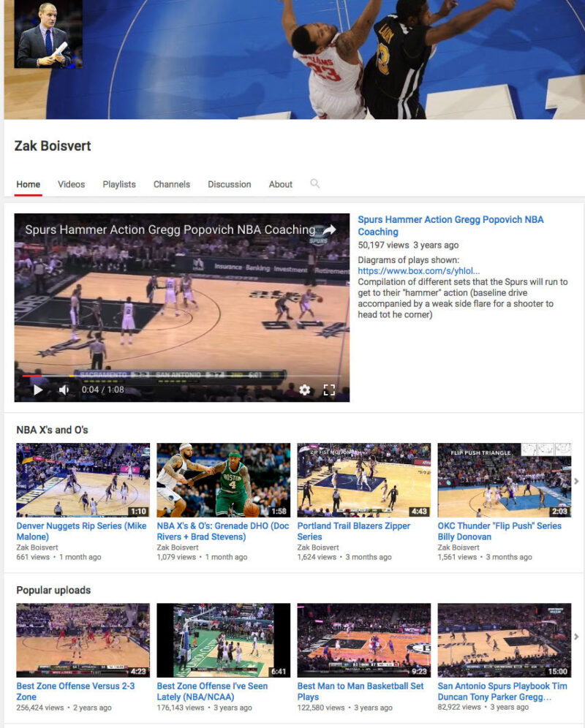The image size is (585, 728).
Task: Open Portland Trail Blazers Zipper Series thumbnail
Action: point(364,480)
